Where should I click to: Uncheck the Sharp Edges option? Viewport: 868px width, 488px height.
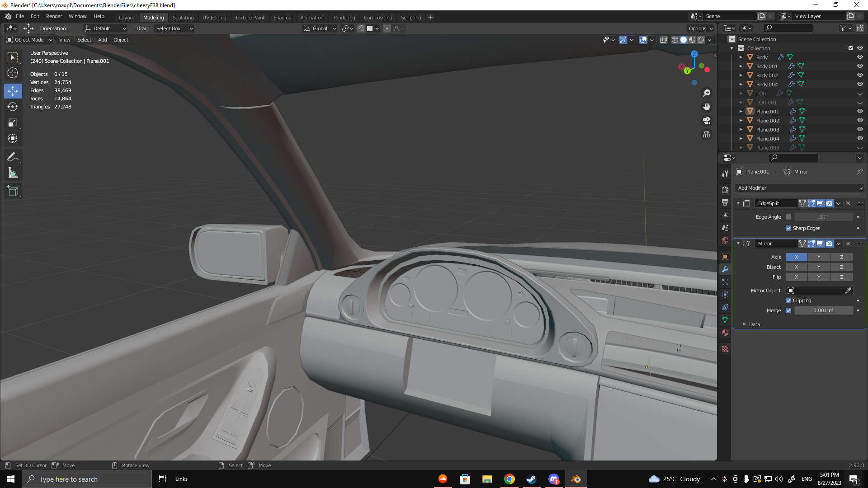[x=788, y=228]
